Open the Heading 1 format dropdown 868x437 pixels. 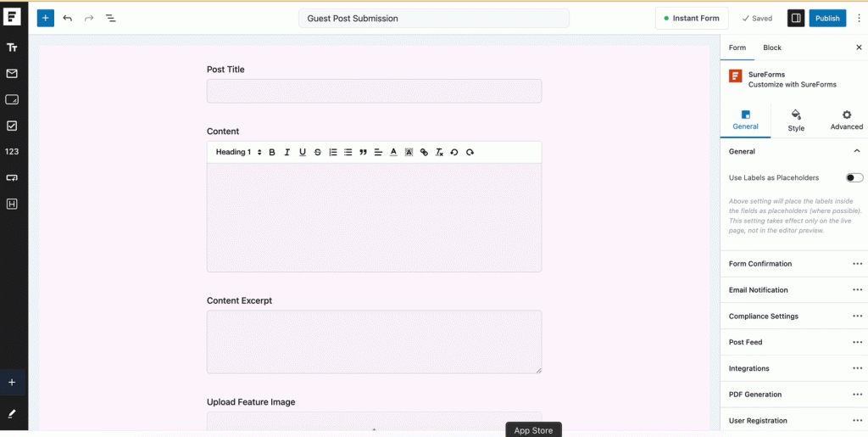(238, 152)
